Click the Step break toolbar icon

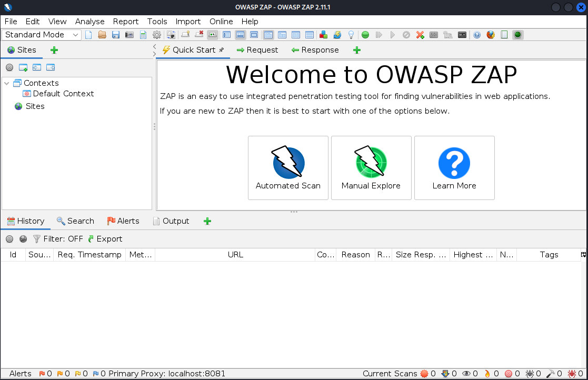coord(378,35)
